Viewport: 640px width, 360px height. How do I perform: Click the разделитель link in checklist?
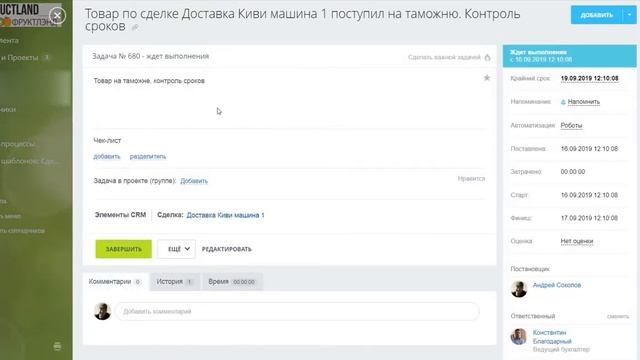[148, 156]
